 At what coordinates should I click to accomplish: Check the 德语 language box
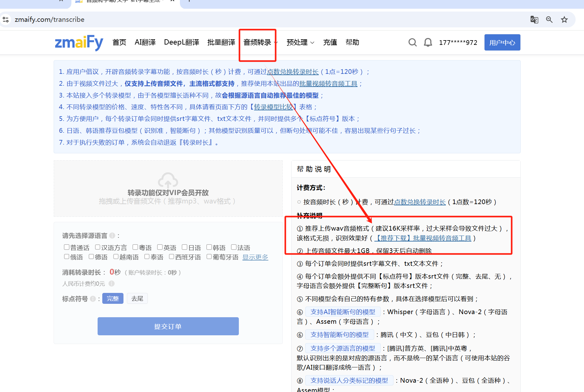tap(91, 256)
